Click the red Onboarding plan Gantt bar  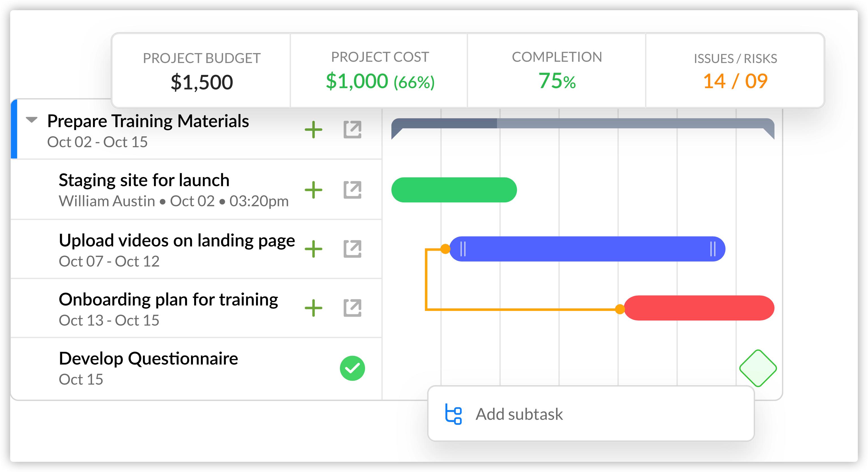[699, 308]
